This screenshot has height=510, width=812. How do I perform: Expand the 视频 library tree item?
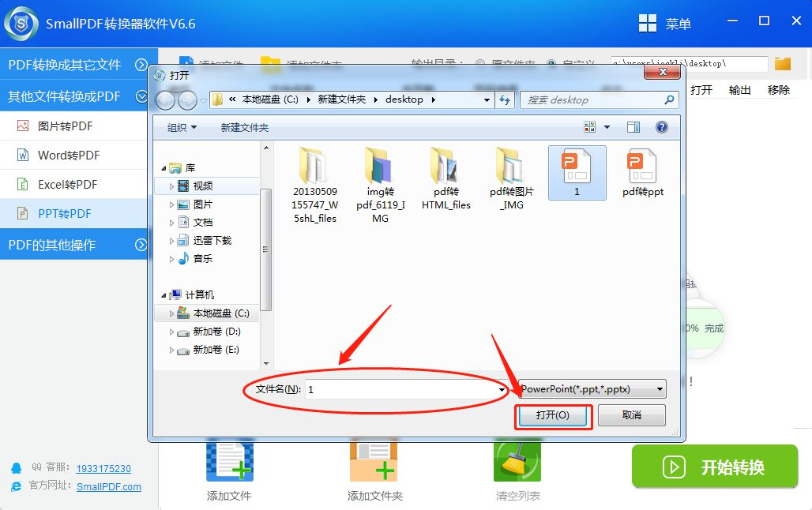click(172, 186)
